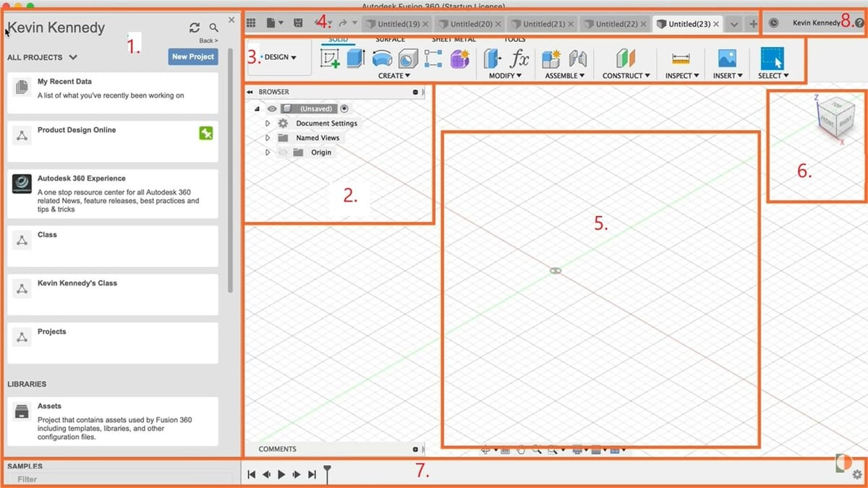Select the Hole tool
The width and height of the screenshot is (868, 488).
click(409, 59)
